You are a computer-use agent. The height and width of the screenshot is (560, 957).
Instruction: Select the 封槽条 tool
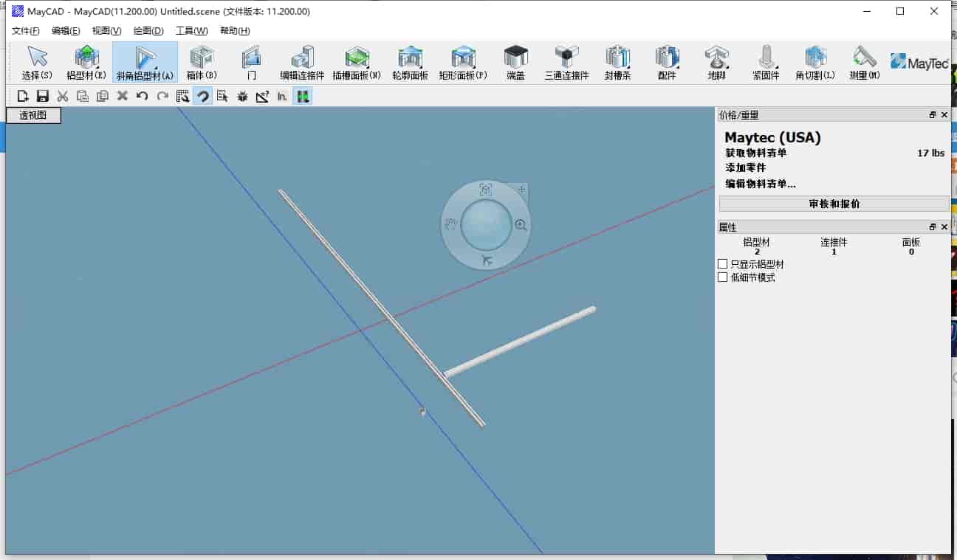tap(617, 62)
